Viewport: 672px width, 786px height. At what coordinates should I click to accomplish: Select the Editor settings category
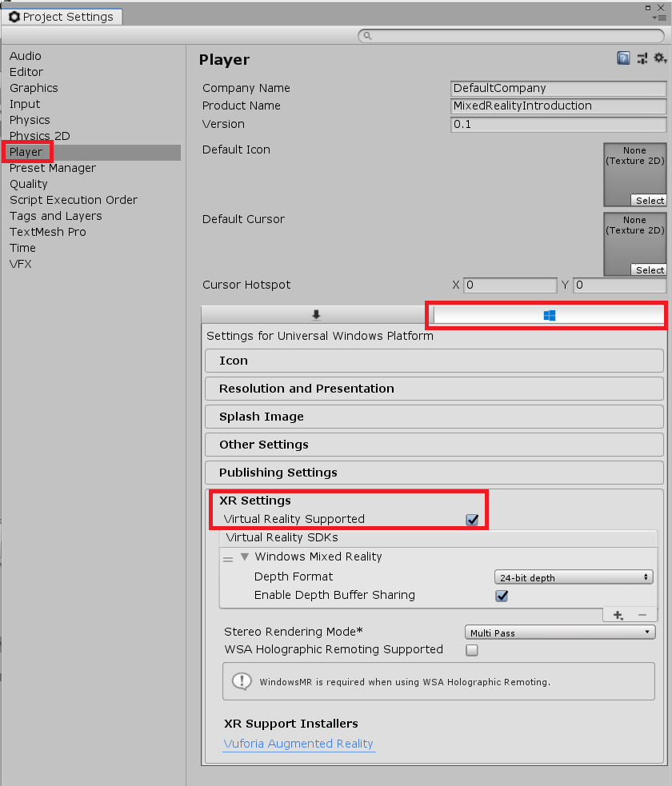pos(26,72)
